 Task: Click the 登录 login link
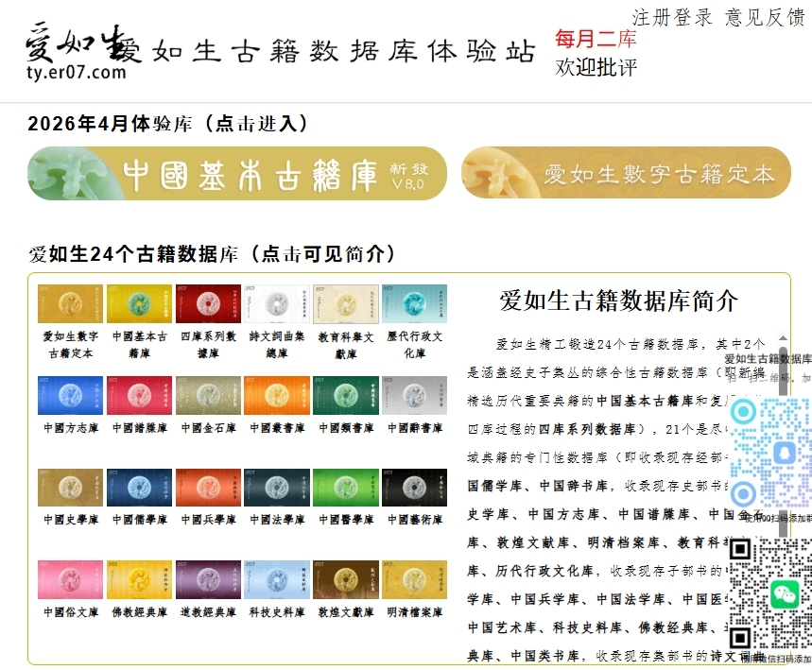pos(694,17)
